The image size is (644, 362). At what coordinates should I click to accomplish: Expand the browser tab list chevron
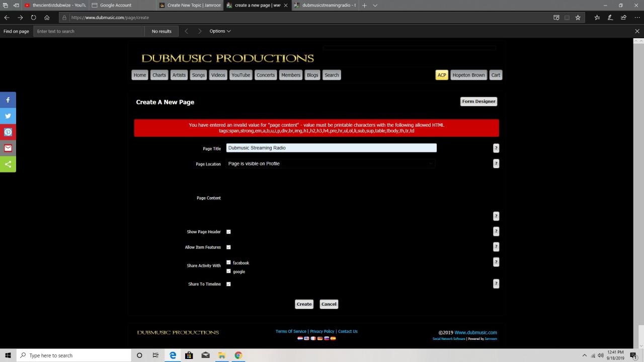[x=375, y=6]
